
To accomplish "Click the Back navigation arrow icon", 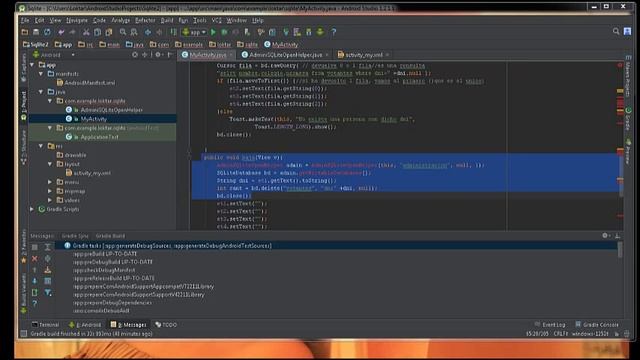I will tap(148, 32).
